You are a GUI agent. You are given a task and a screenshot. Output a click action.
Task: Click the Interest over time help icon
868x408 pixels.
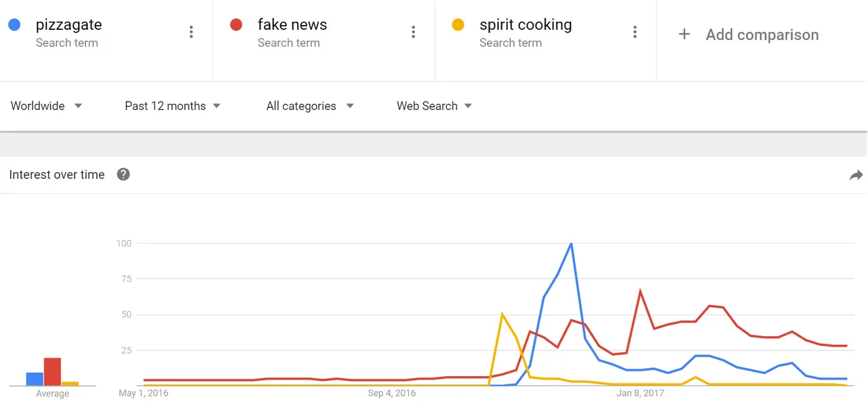123,174
